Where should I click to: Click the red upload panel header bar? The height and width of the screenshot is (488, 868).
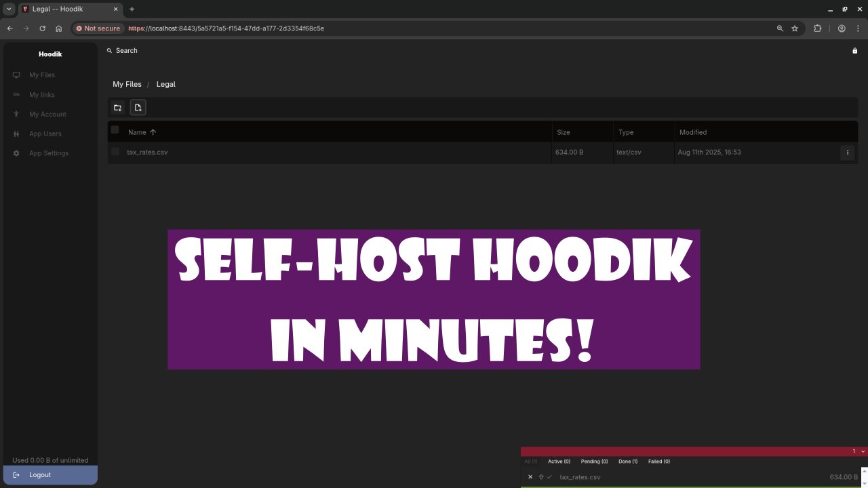[694, 451]
